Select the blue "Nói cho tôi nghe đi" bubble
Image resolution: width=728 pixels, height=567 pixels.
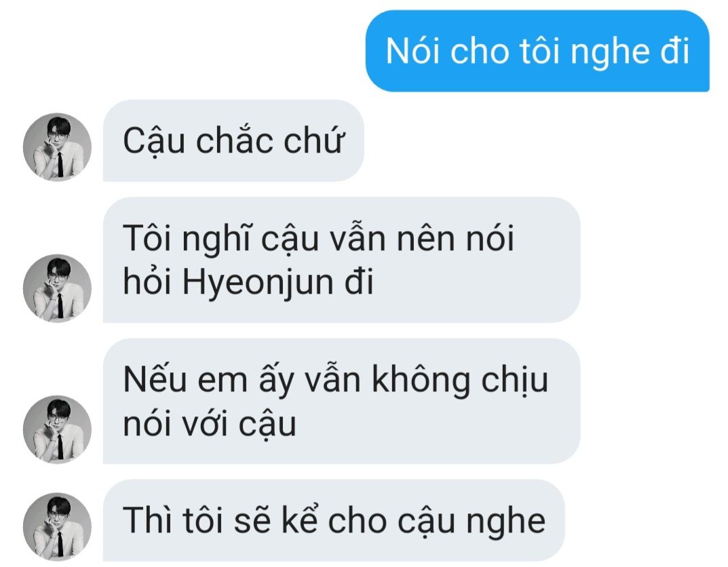pos(537,51)
